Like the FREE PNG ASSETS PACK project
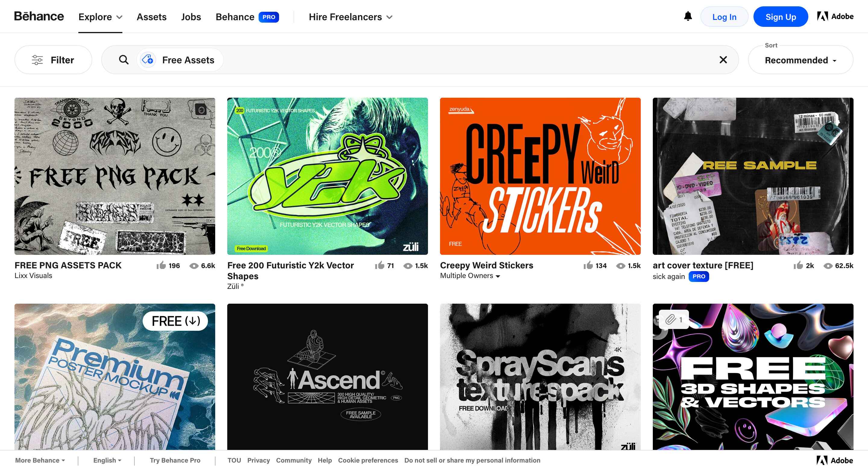The image size is (868, 468). pyautogui.click(x=161, y=265)
